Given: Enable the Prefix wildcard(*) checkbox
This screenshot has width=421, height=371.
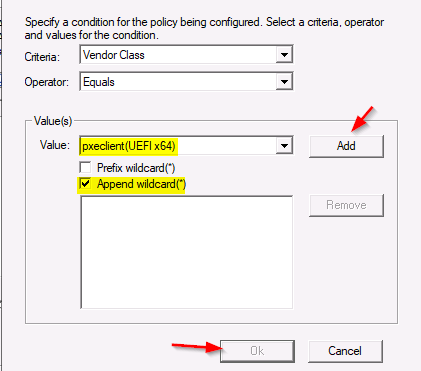Looking at the screenshot, I should pos(85,167).
